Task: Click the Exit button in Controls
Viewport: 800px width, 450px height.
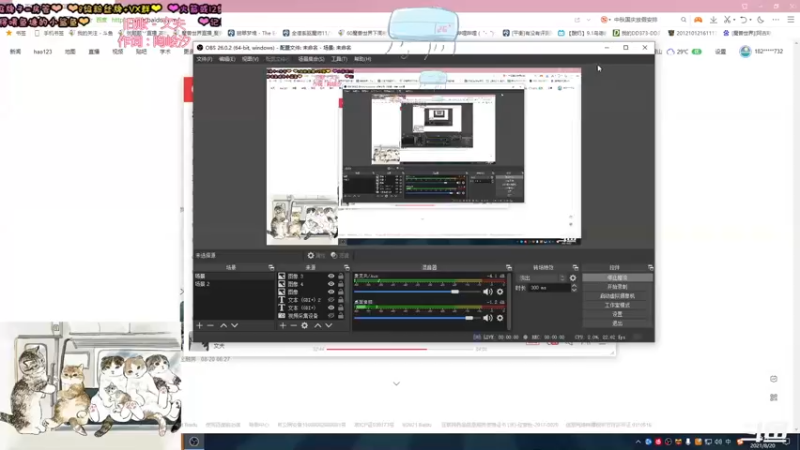Action: coord(617,323)
